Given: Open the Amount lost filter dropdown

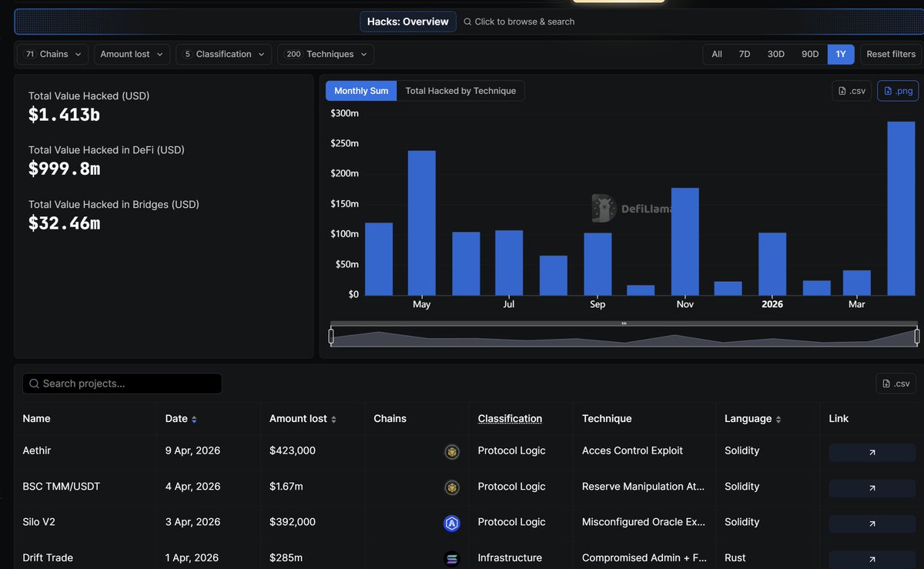Looking at the screenshot, I should [132, 54].
